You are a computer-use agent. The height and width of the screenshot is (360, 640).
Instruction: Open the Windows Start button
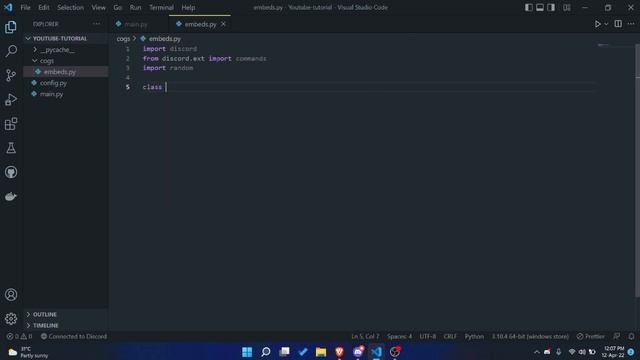[x=247, y=351]
